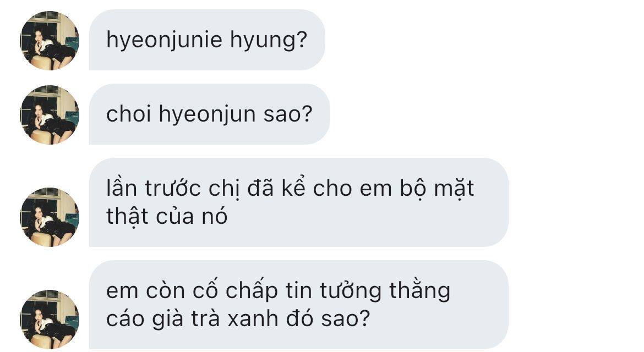
Task: View the profile picture beside "em còn cố chấp" message
Action: point(50,319)
